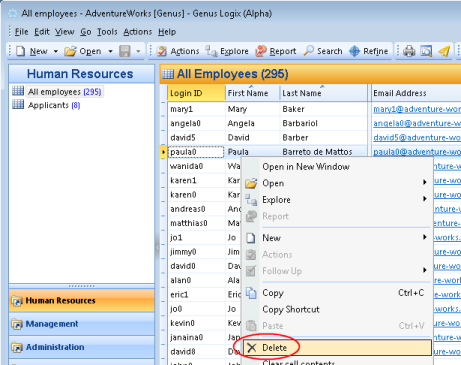The image size is (461, 365).
Task: Click the Explore toolbar button
Action: click(227, 51)
